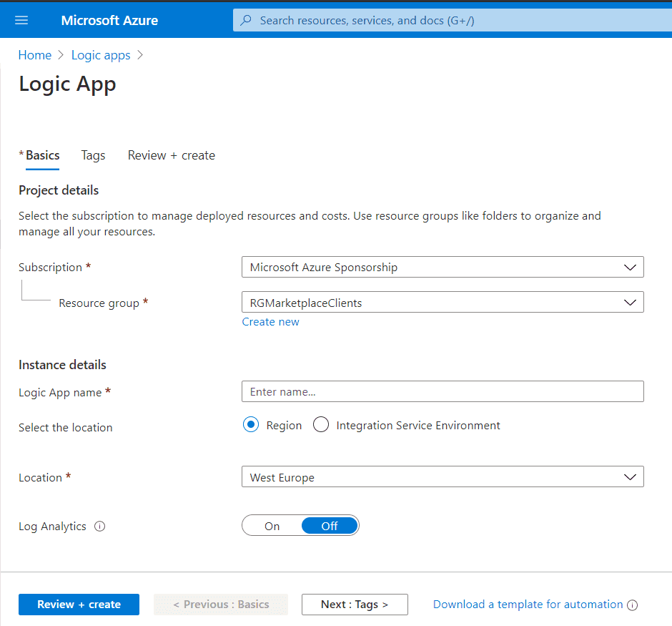The height and width of the screenshot is (626, 672).
Task: Select Integration Service Environment radio option
Action: pos(321,425)
